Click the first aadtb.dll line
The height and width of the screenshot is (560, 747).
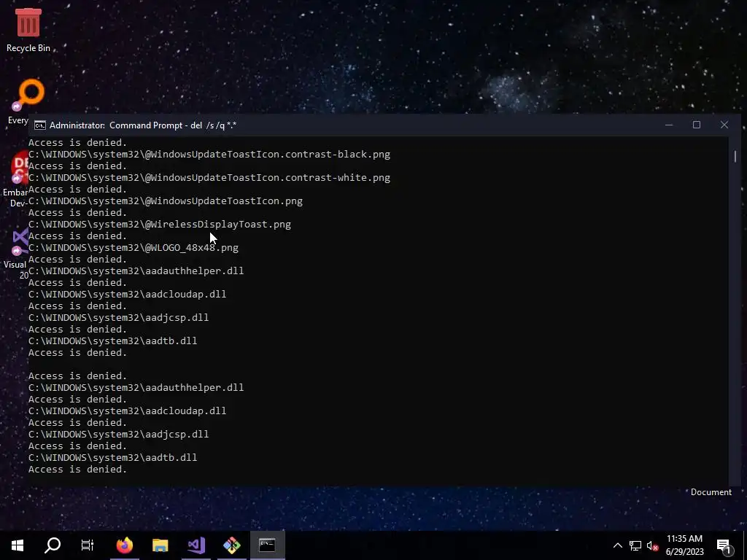(113, 341)
